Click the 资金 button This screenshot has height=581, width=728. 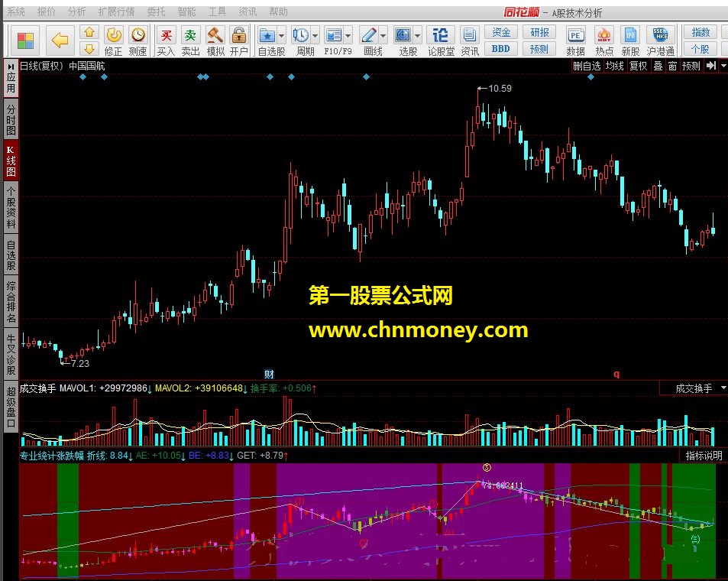click(501, 32)
